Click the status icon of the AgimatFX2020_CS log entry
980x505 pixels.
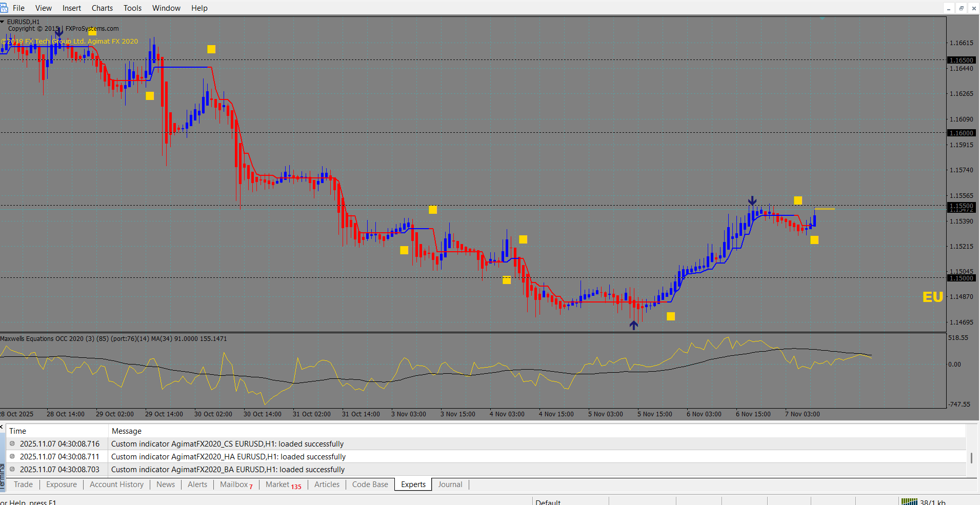pyautogui.click(x=12, y=444)
